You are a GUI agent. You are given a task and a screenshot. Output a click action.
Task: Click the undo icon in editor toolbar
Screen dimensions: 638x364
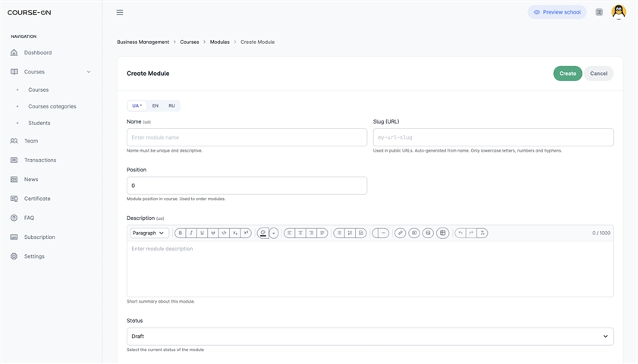click(x=460, y=233)
